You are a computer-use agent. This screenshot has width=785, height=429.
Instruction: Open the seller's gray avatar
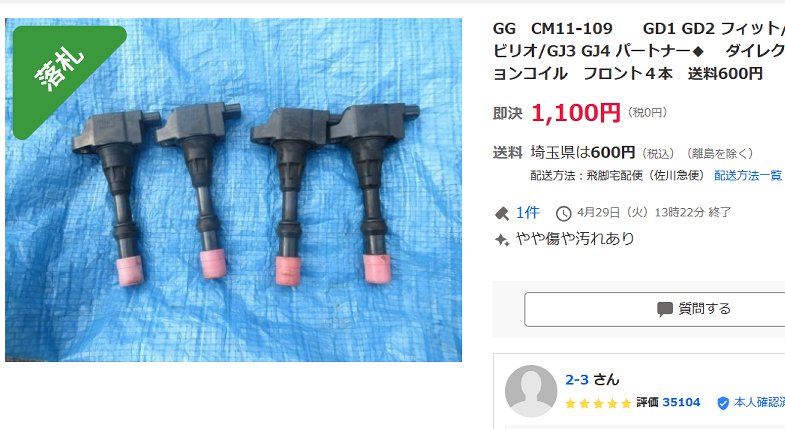[531, 391]
